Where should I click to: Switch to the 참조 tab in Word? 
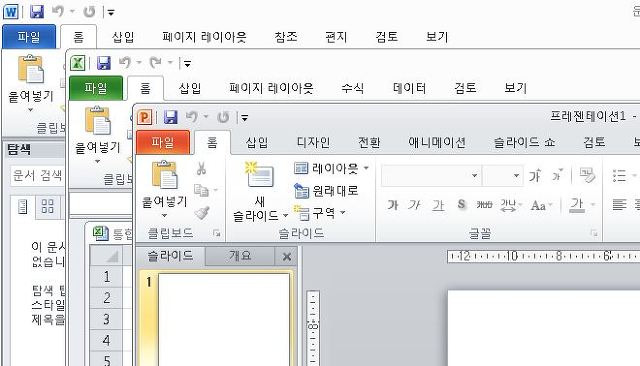click(286, 37)
